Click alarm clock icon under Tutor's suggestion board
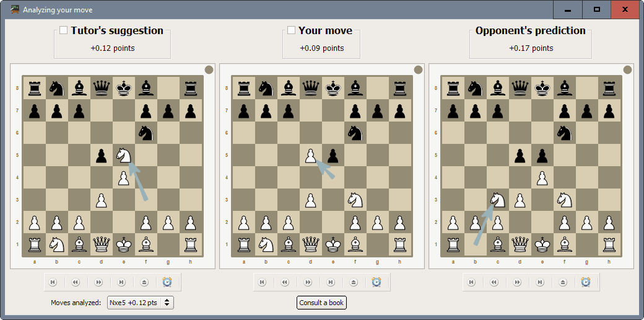 pos(167,282)
